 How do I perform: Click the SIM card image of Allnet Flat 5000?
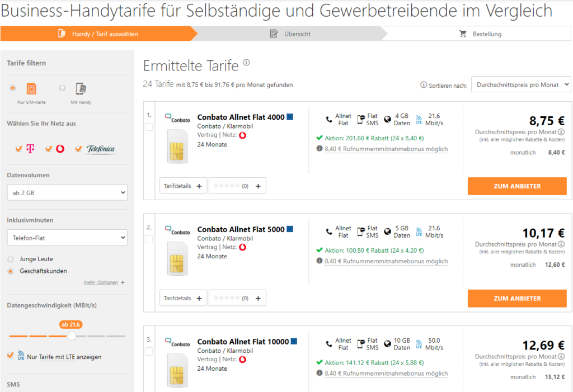tap(177, 259)
